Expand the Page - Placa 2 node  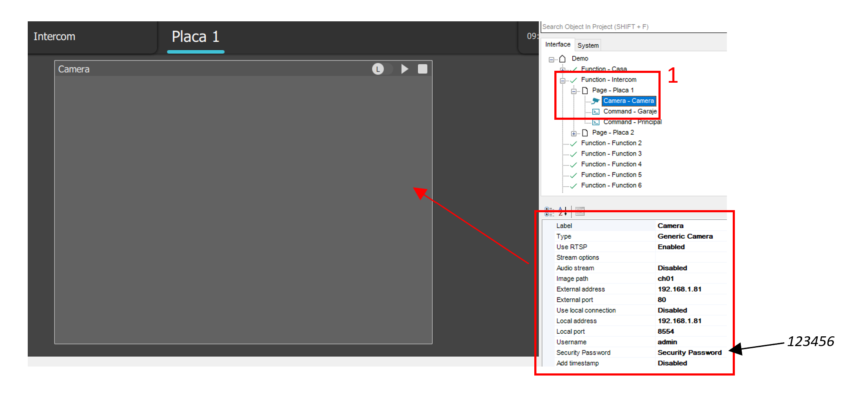(574, 133)
